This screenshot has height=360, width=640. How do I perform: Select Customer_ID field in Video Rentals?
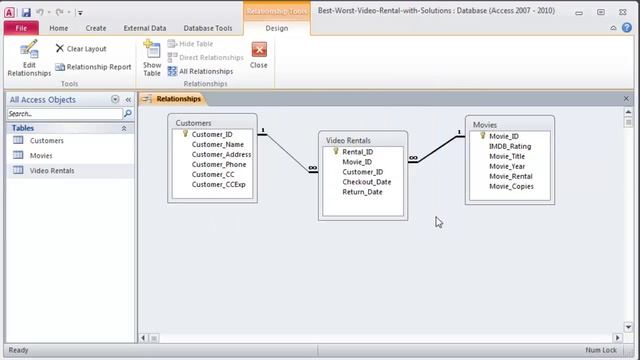(x=363, y=172)
